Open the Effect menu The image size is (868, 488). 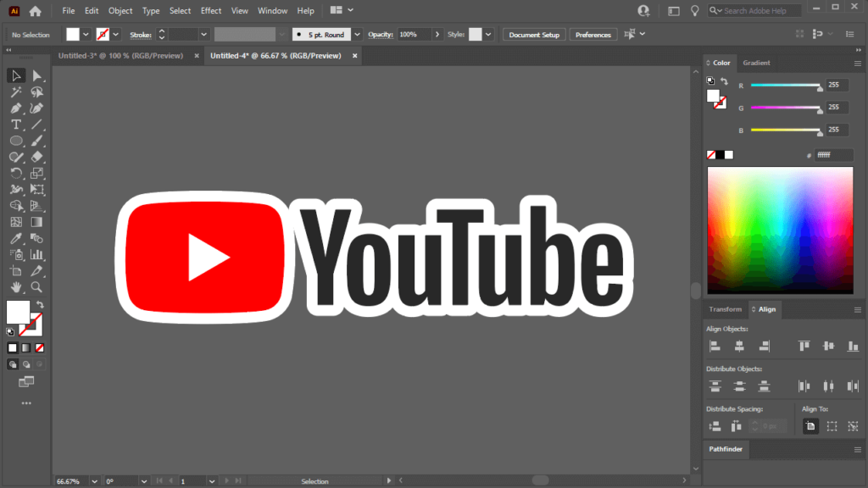tap(210, 10)
